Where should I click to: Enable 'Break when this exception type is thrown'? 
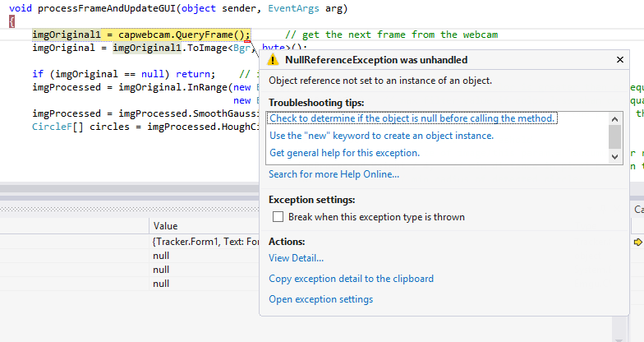pyautogui.click(x=278, y=217)
